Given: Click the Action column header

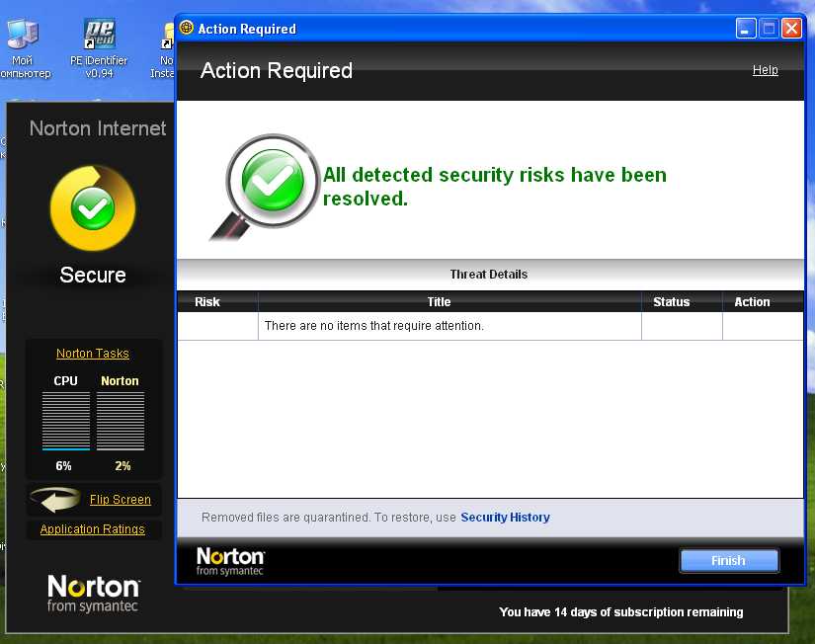Looking at the screenshot, I should pyautogui.click(x=763, y=302).
